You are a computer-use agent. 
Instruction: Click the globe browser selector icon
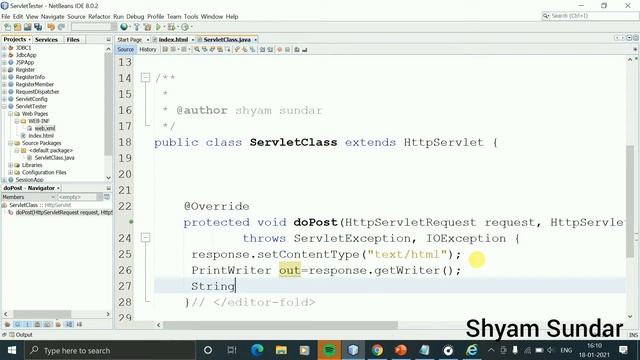pos(124,27)
